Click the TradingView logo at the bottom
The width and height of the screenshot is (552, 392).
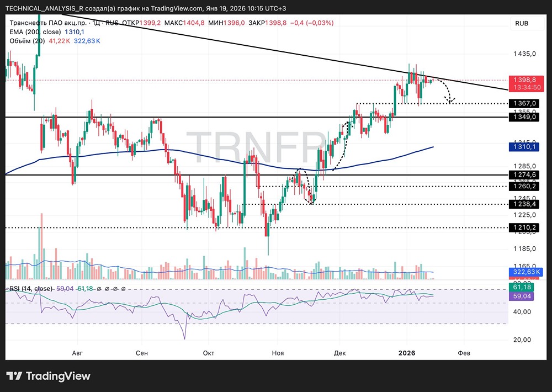pyautogui.click(x=48, y=376)
